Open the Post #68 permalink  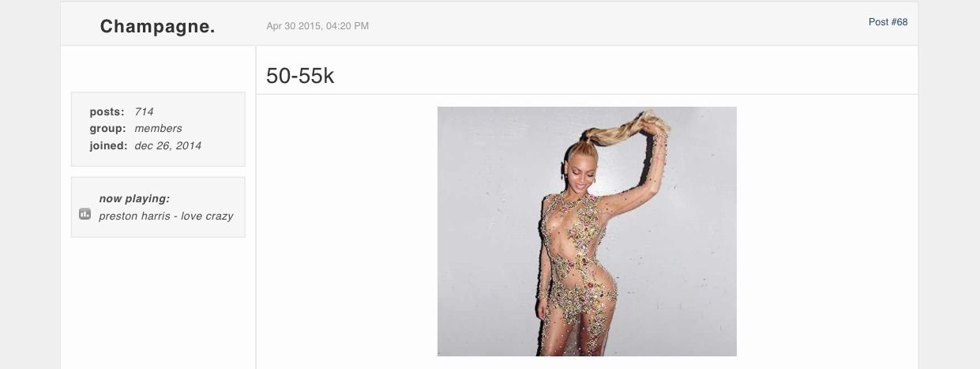[888, 22]
